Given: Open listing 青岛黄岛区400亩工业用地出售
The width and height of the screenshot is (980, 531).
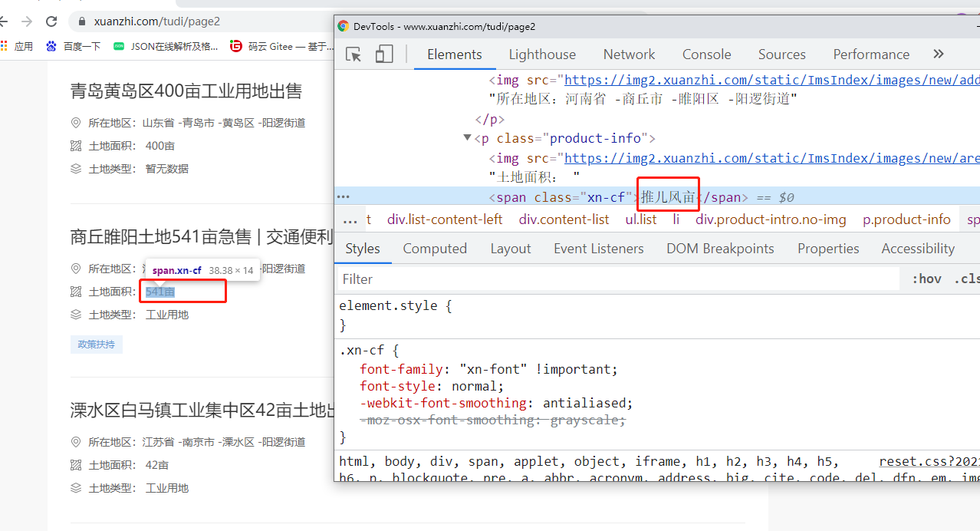Looking at the screenshot, I should (186, 91).
